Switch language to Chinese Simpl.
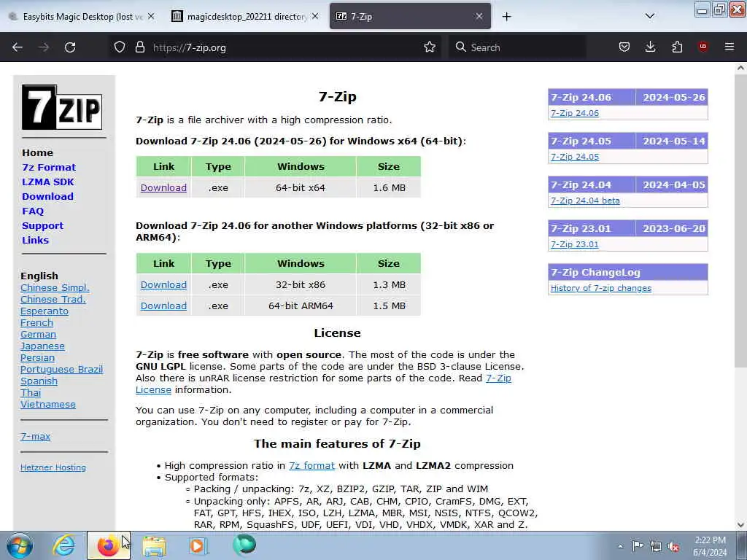 pos(55,287)
